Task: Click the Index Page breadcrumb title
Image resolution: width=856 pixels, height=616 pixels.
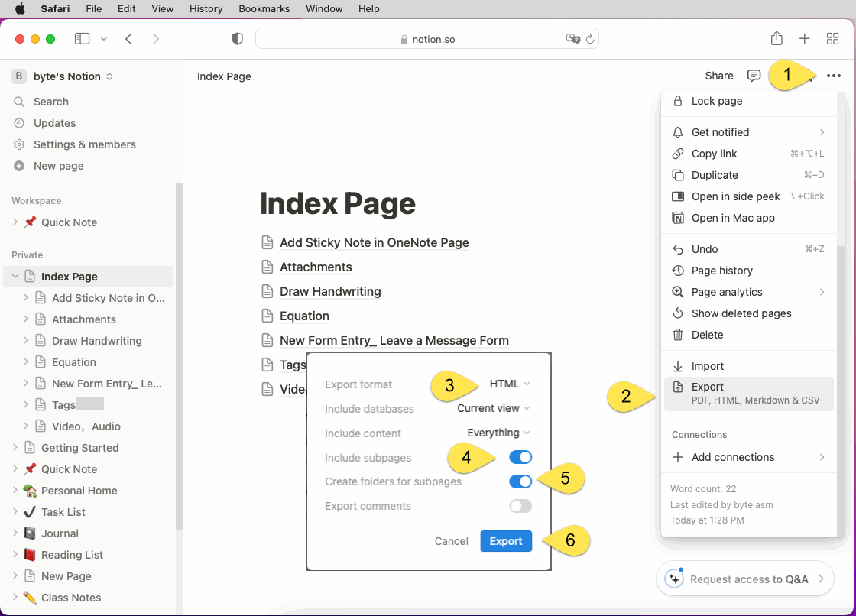Action: (224, 76)
